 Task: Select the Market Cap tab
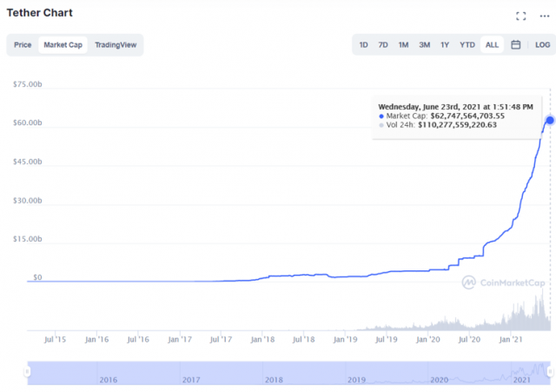pos(63,45)
